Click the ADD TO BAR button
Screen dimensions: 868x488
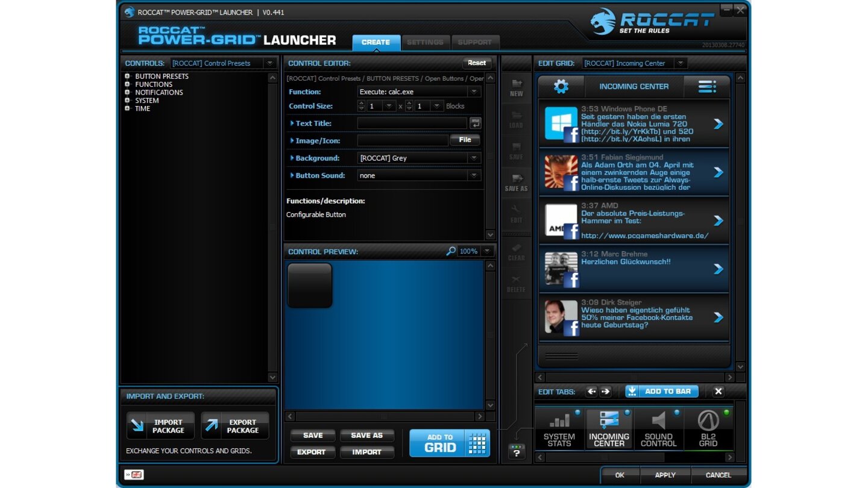click(662, 392)
